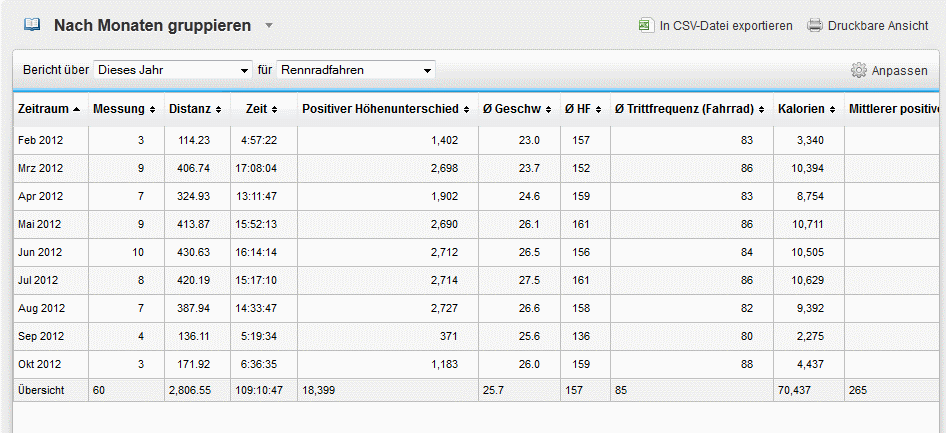Click the sort arrows on Ø HF column

pyautogui.click(x=597, y=109)
